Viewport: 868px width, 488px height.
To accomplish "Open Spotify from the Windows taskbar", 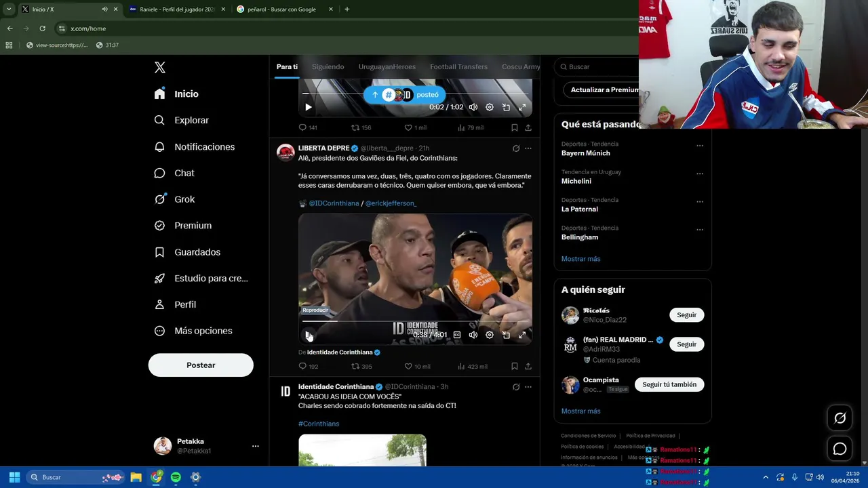I will click(x=176, y=477).
